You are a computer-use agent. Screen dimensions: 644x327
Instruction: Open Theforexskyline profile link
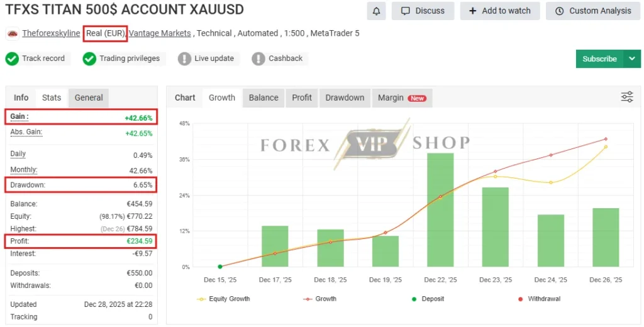51,33
